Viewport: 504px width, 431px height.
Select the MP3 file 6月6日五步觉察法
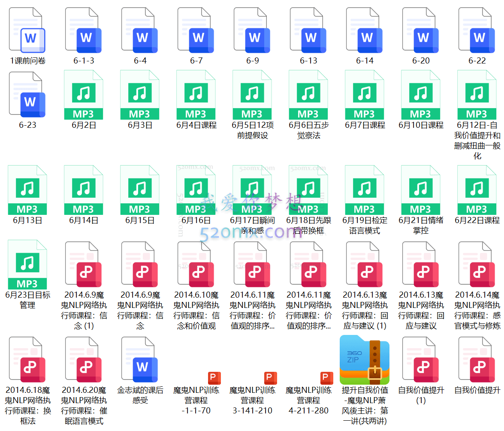308,96
